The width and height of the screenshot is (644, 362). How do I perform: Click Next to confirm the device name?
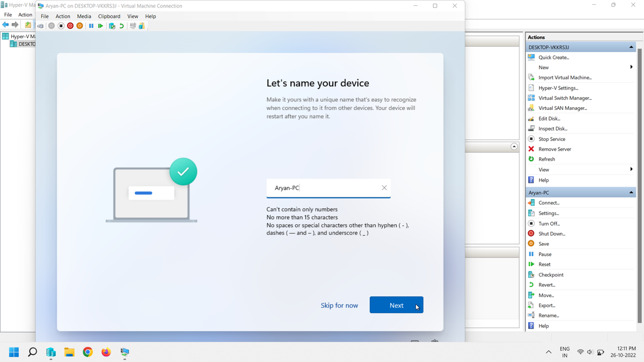[396, 305]
